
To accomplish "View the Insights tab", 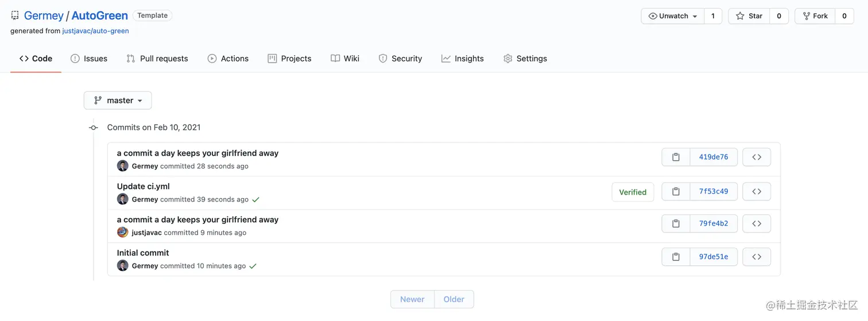I will pyautogui.click(x=463, y=59).
